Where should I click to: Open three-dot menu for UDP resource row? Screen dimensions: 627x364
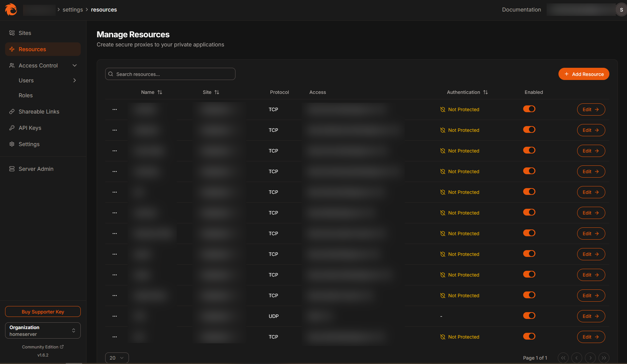pos(115,316)
